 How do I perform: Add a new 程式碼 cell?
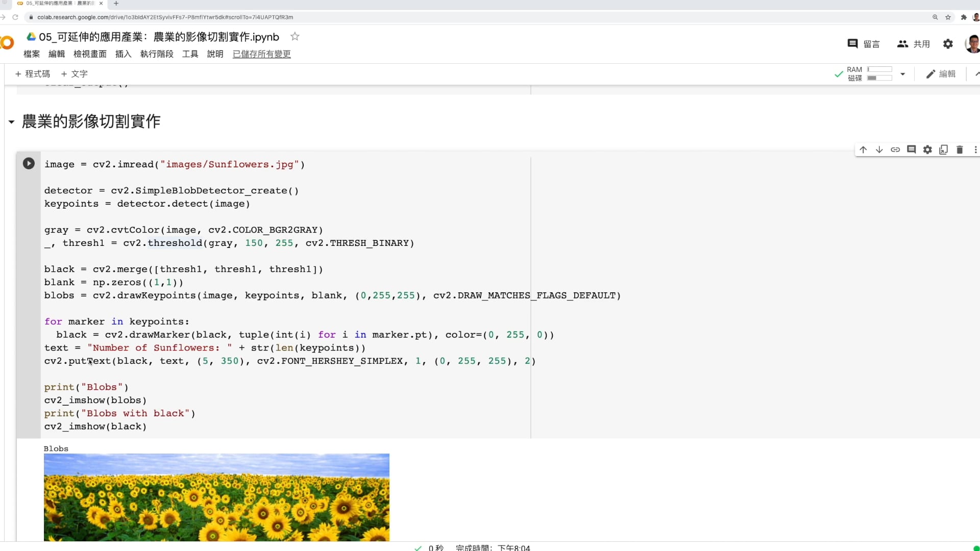click(33, 74)
